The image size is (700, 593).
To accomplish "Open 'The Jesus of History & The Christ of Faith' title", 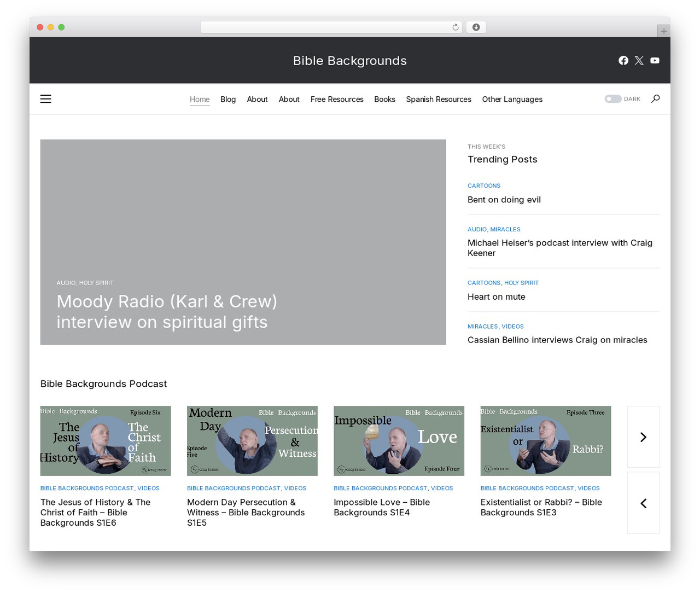I will click(x=96, y=513).
